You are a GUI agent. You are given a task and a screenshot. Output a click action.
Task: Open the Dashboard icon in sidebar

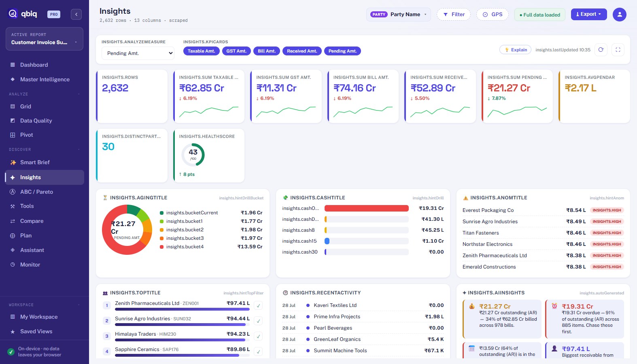click(13, 65)
